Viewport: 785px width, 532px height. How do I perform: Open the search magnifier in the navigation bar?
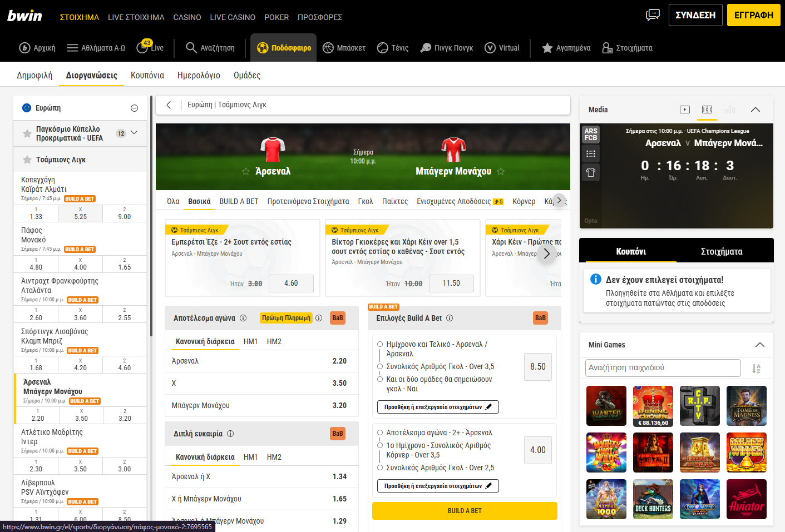tap(191, 48)
